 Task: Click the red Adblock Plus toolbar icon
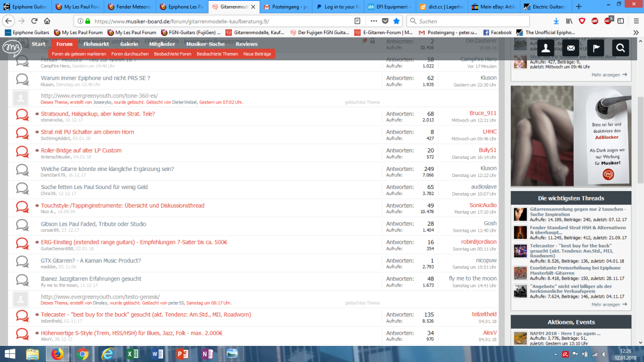click(x=595, y=21)
